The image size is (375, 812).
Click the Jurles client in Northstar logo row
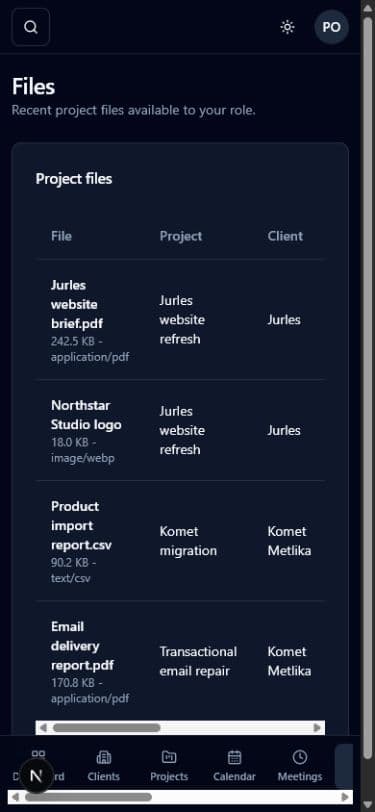click(x=284, y=430)
